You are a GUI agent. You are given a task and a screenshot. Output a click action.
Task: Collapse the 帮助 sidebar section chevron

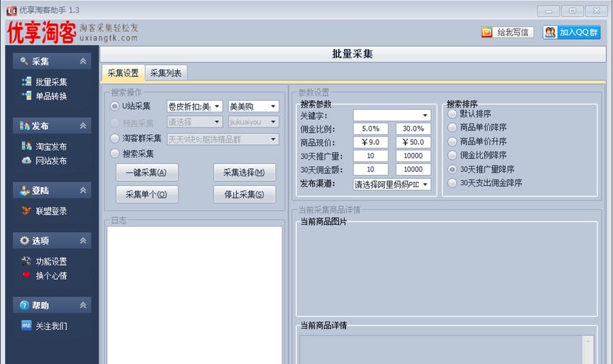tap(83, 305)
